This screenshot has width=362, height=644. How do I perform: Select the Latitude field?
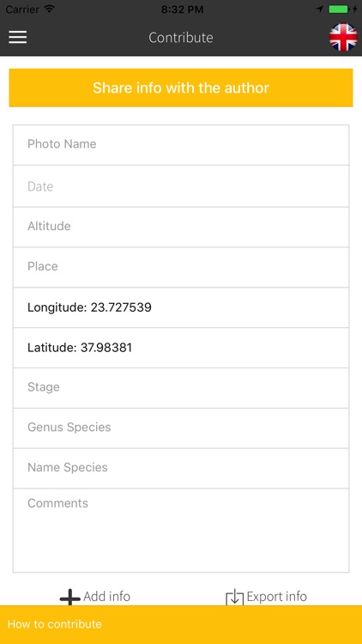181,348
